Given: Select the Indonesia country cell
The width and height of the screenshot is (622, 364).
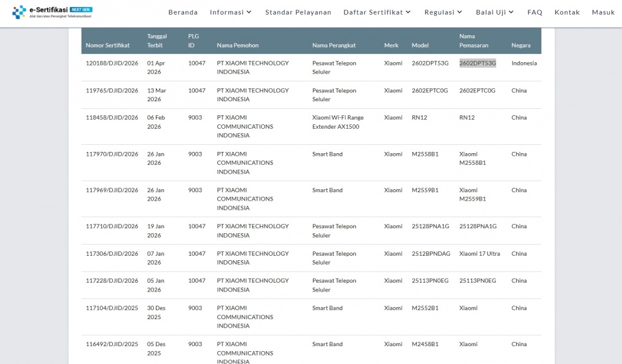Looking at the screenshot, I should pos(524,63).
